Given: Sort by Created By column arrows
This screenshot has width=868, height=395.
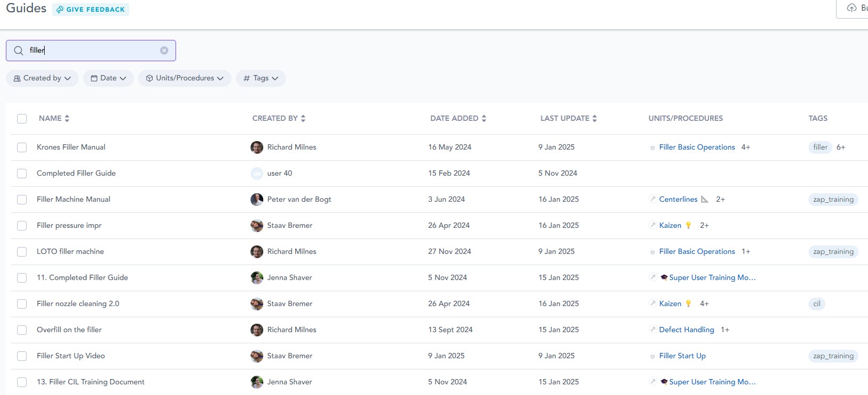Looking at the screenshot, I should [x=303, y=119].
